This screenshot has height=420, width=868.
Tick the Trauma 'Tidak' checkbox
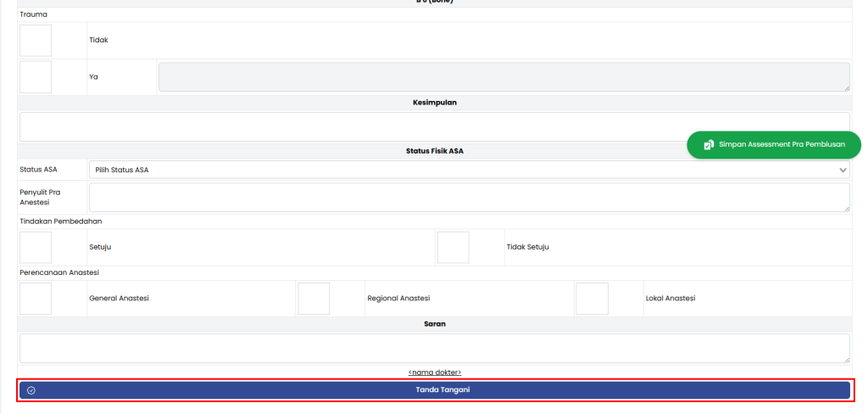pyautogui.click(x=36, y=41)
